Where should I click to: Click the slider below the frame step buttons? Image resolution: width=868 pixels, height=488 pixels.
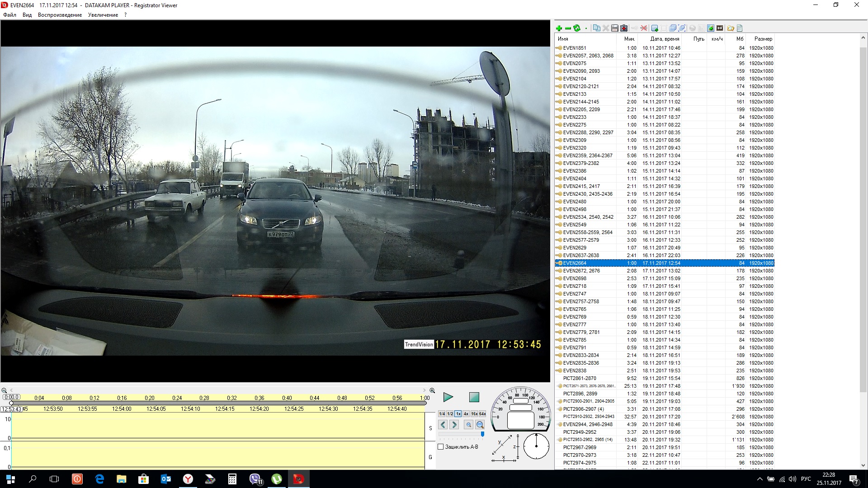tap(461, 434)
